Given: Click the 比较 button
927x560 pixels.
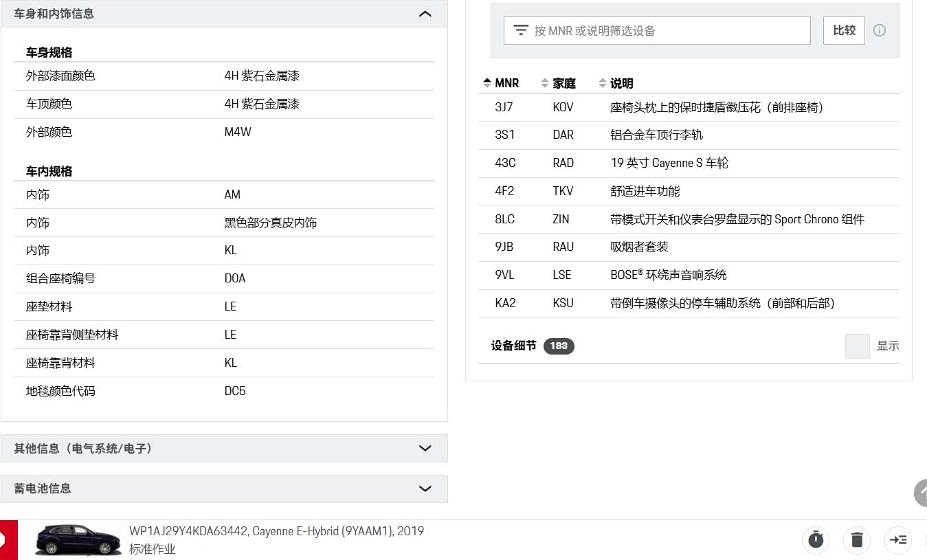Looking at the screenshot, I should [844, 30].
